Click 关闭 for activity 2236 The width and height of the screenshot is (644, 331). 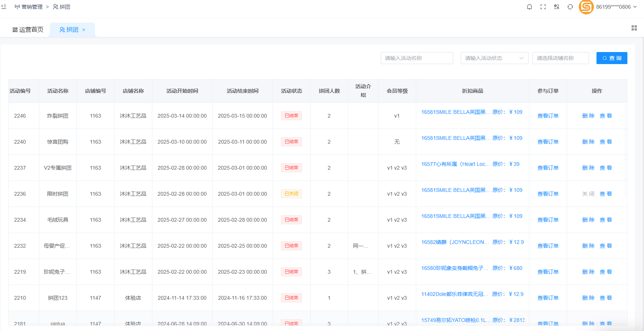[588, 194]
